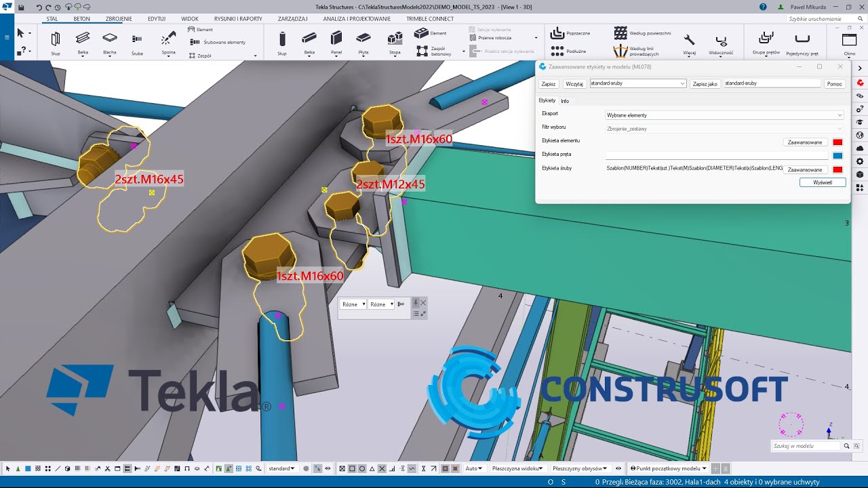Open the saved settings dropdown standard-sruby

(638, 83)
